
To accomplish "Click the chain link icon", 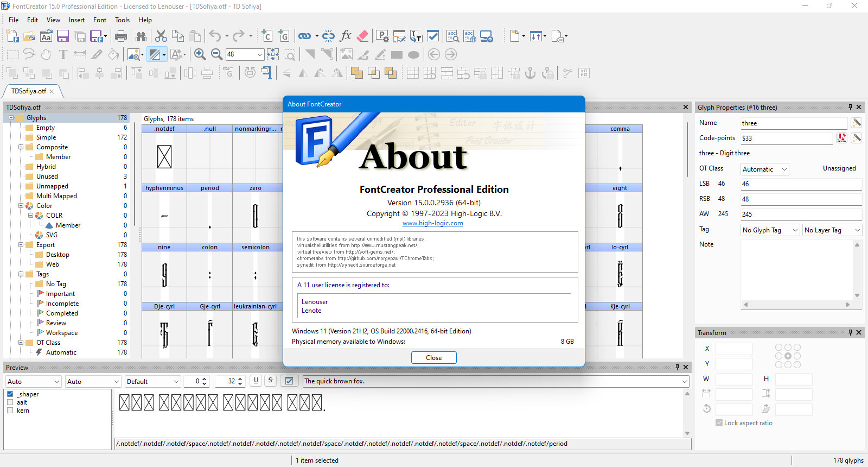I will (x=304, y=36).
